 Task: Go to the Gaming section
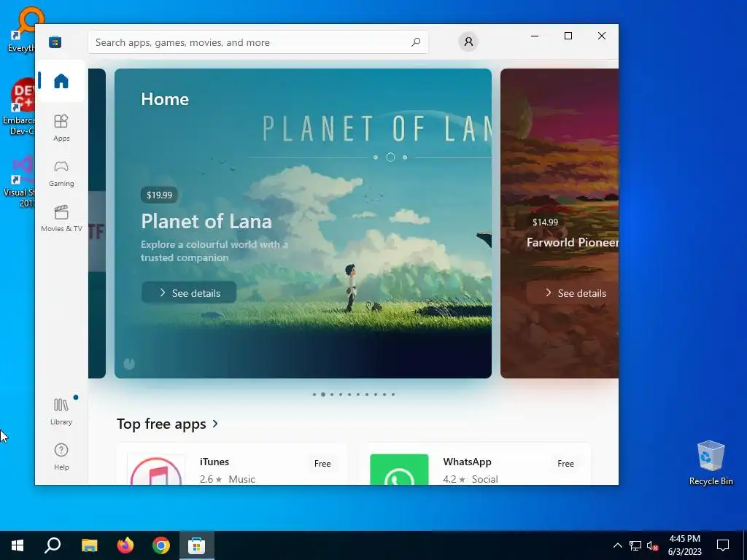tap(61, 174)
